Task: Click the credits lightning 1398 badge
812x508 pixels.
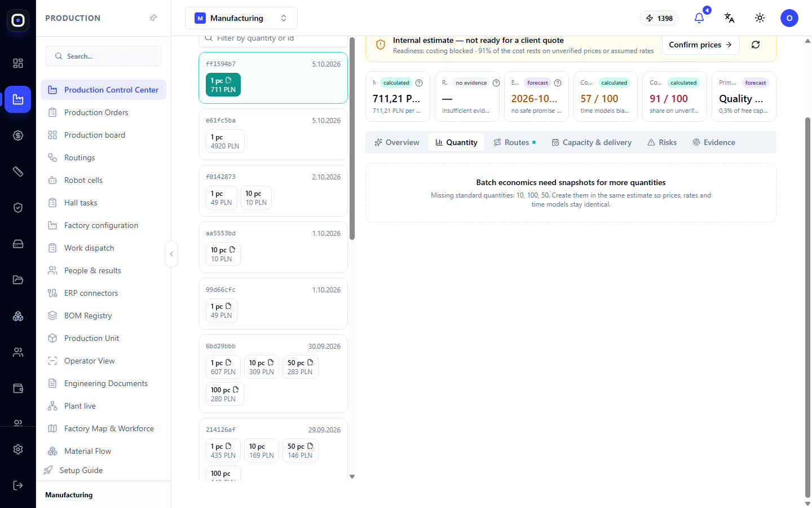Action: coord(659,18)
